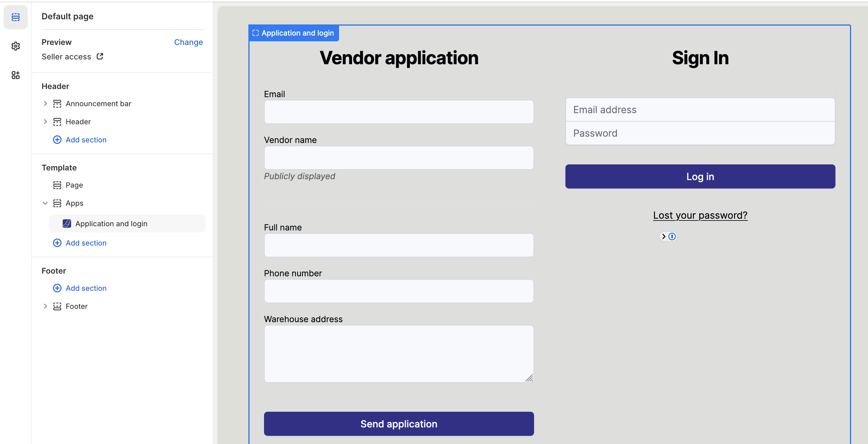This screenshot has height=444, width=868.
Task: Click the Send application button
Action: [x=399, y=424]
